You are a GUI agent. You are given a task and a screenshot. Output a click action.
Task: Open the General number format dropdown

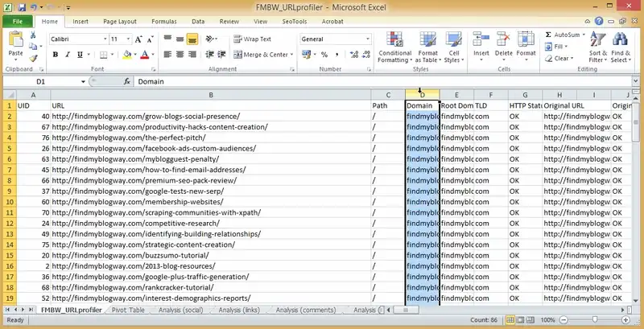point(368,39)
